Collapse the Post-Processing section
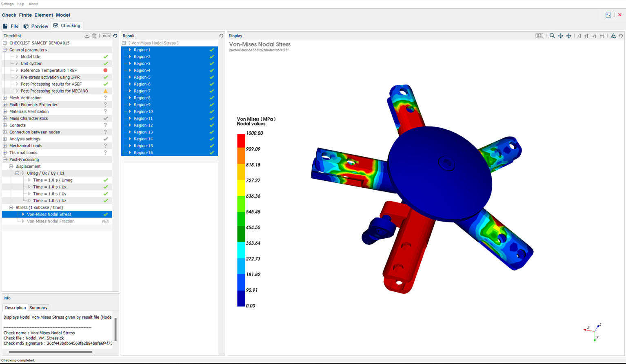The height and width of the screenshot is (364, 626). pos(5,160)
